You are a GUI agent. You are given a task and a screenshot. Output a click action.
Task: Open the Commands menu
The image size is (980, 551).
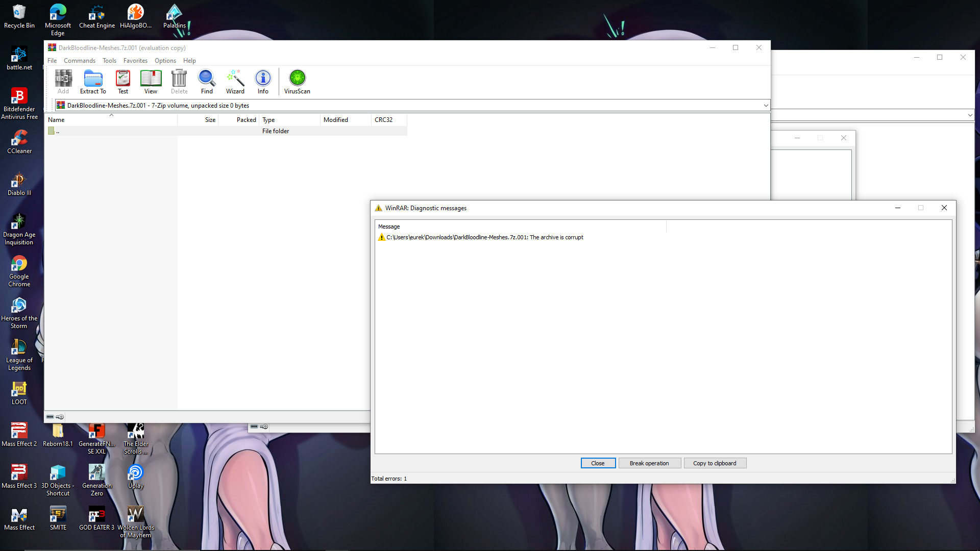coord(80,60)
